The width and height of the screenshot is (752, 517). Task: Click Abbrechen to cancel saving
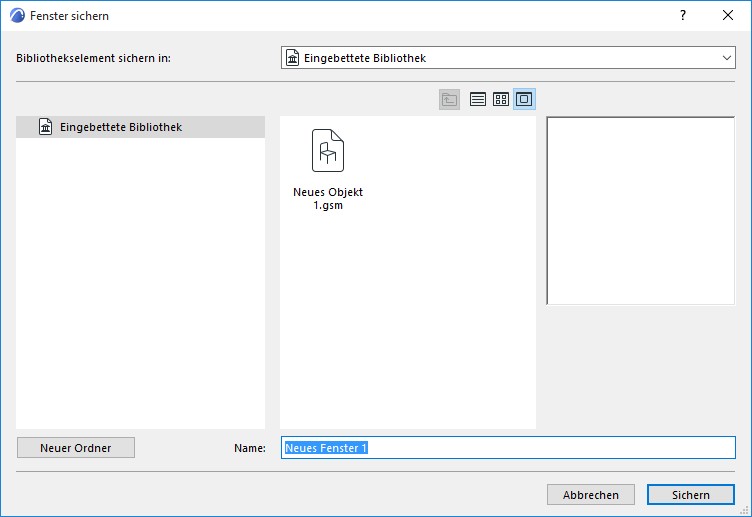tap(591, 494)
